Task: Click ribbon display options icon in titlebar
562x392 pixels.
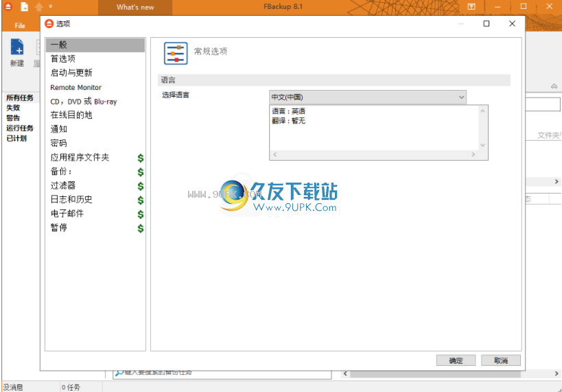Action: point(471,6)
